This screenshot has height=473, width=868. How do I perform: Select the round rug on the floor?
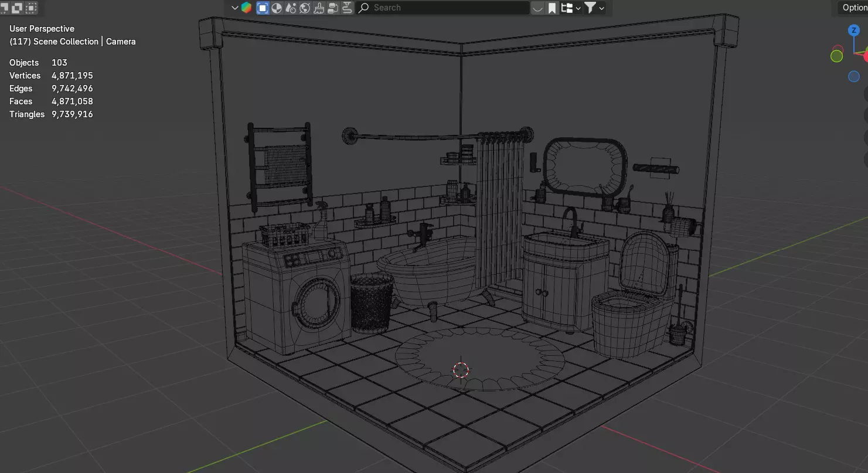tap(479, 359)
